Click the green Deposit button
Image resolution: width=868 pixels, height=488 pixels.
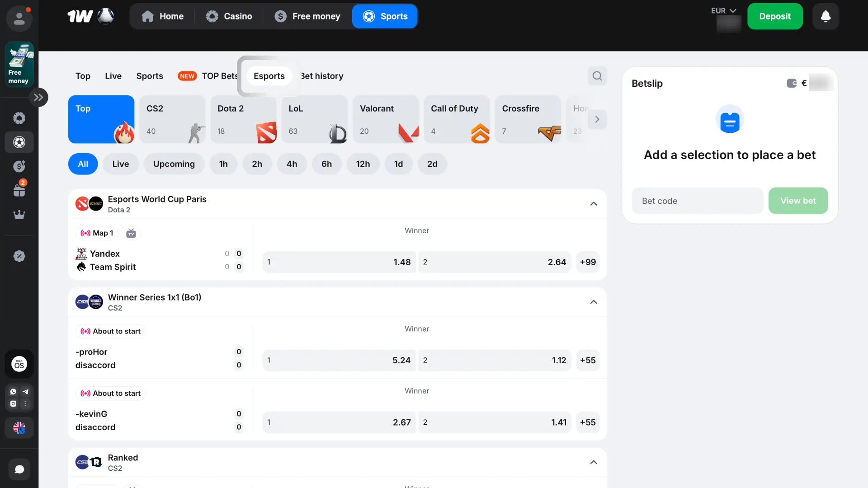click(x=775, y=16)
